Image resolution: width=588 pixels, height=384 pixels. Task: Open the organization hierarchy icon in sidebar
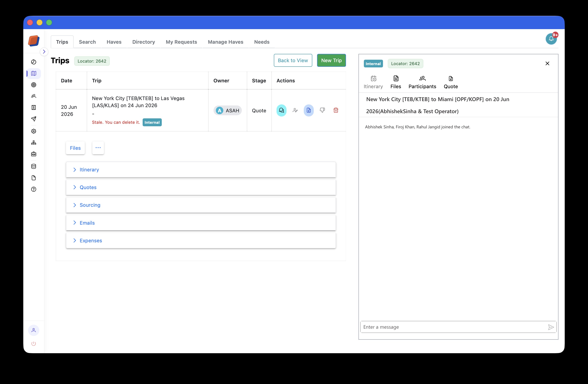pyautogui.click(x=34, y=142)
